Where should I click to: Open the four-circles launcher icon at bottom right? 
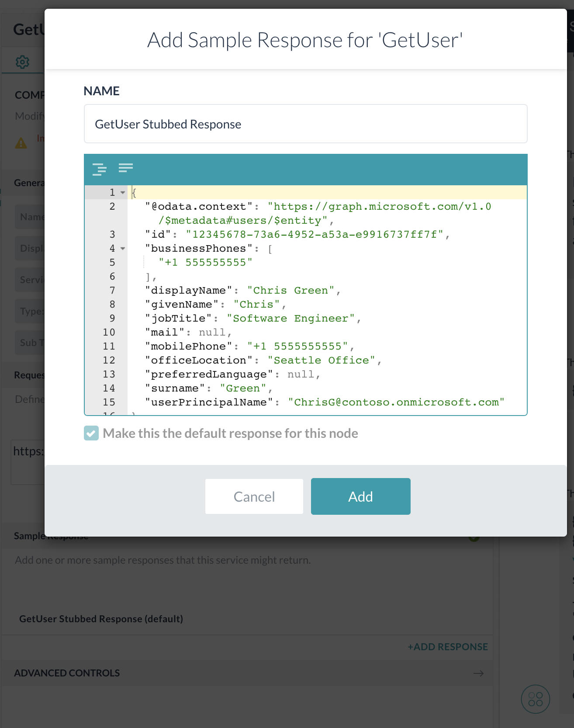pyautogui.click(x=536, y=699)
